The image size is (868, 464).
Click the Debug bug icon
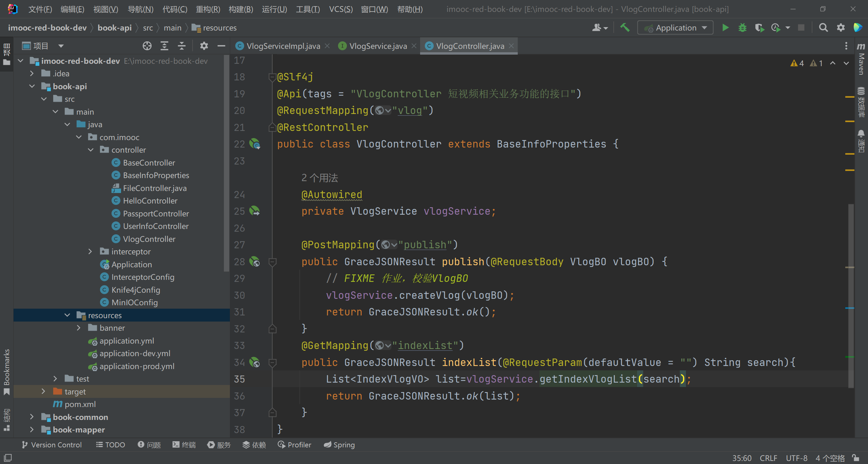tap(742, 28)
